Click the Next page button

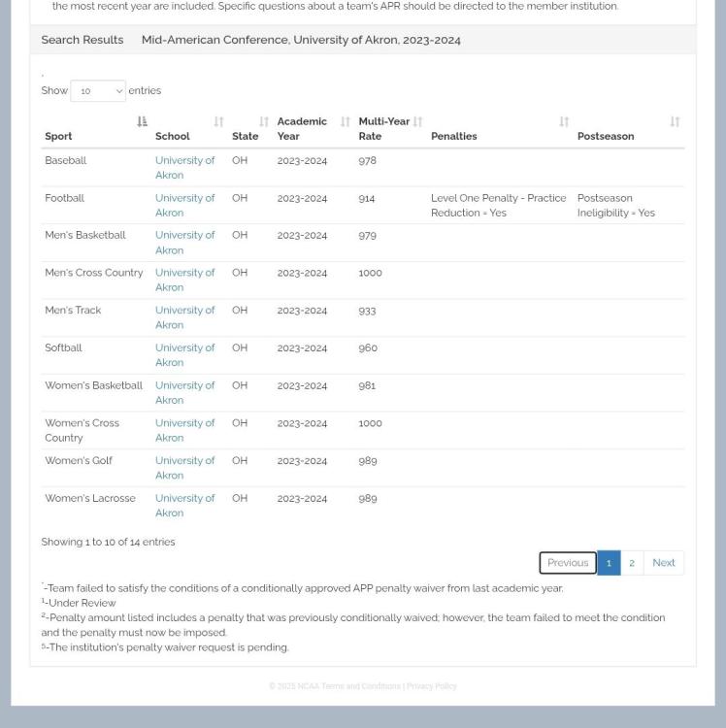664,563
